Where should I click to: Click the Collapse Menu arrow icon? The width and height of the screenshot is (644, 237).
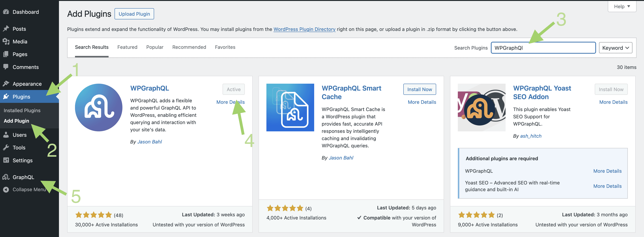click(6, 189)
